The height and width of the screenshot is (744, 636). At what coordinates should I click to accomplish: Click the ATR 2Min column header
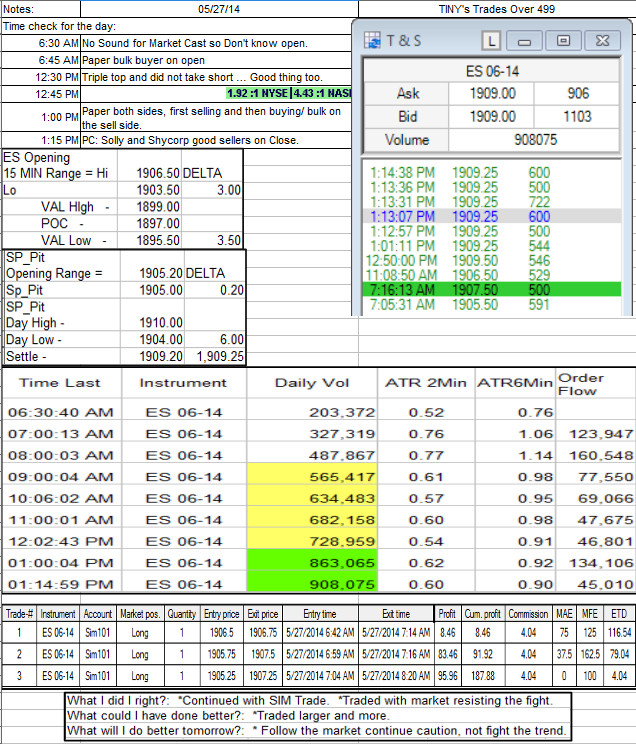click(x=426, y=383)
